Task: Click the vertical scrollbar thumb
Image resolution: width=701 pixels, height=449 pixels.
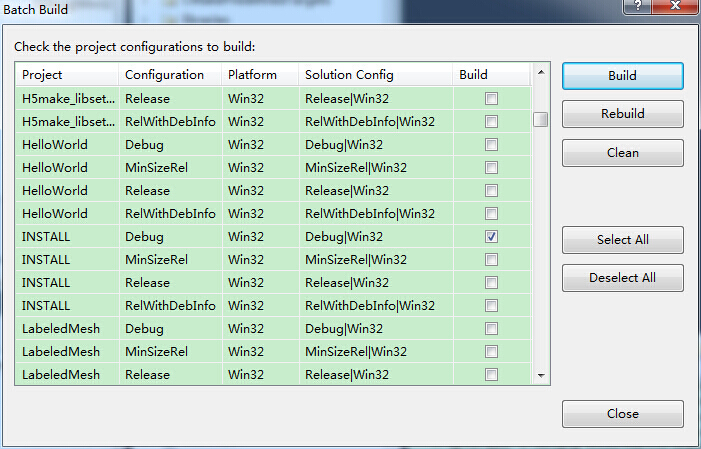Action: (x=540, y=120)
